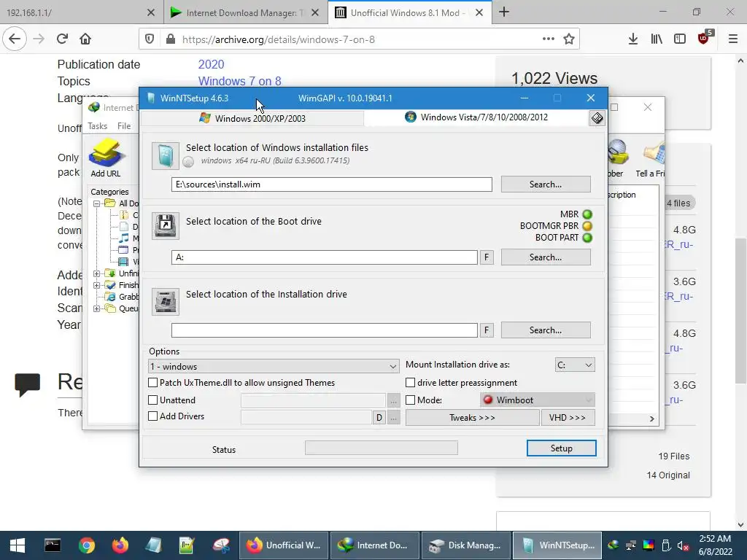Screen dimensions: 747x560
Task: Click the Installation drive hard disk icon
Action: (166, 301)
